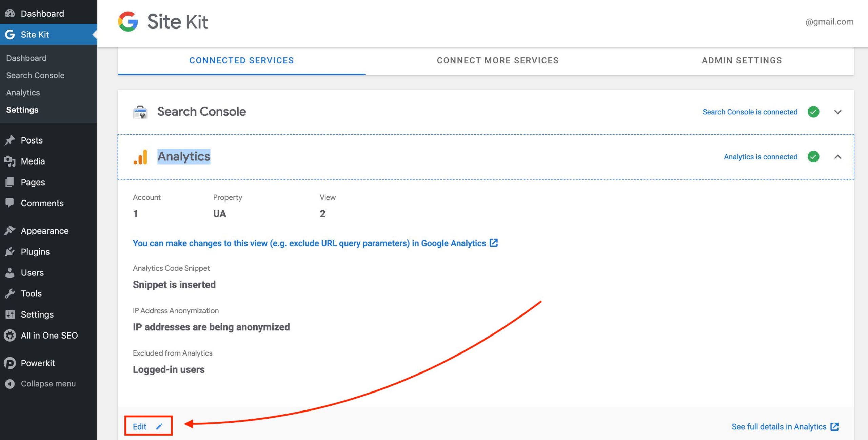Open the make changes in Google Analytics link
The width and height of the screenshot is (868, 440).
point(309,243)
